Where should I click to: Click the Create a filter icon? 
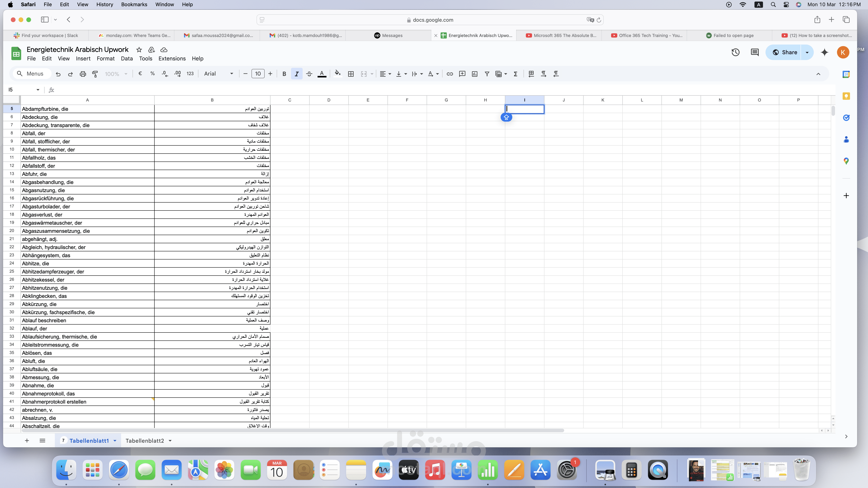pyautogui.click(x=487, y=74)
